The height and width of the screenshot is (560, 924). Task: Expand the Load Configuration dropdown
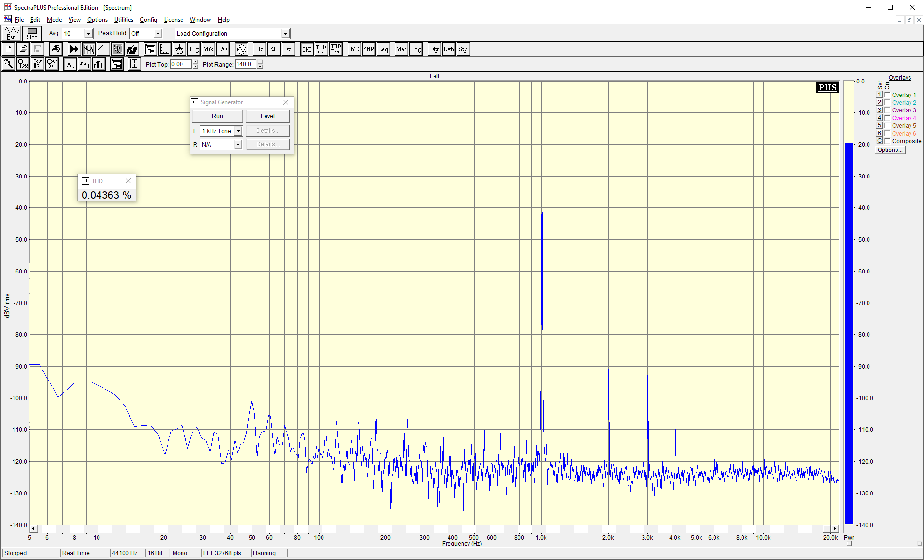pyautogui.click(x=285, y=34)
